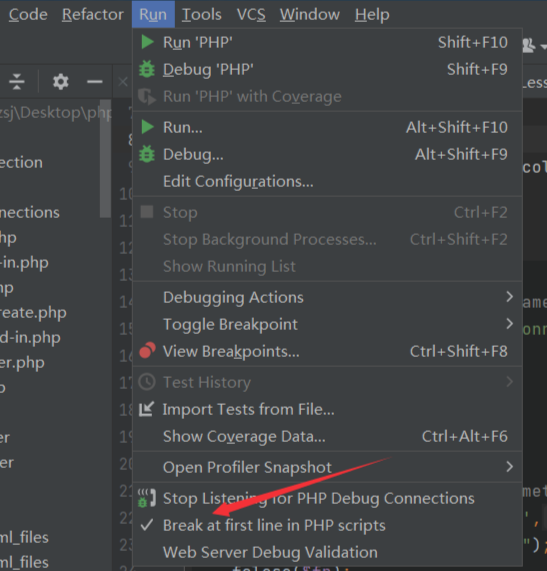Open the Tools menu
The width and height of the screenshot is (547, 571).
pyautogui.click(x=201, y=15)
